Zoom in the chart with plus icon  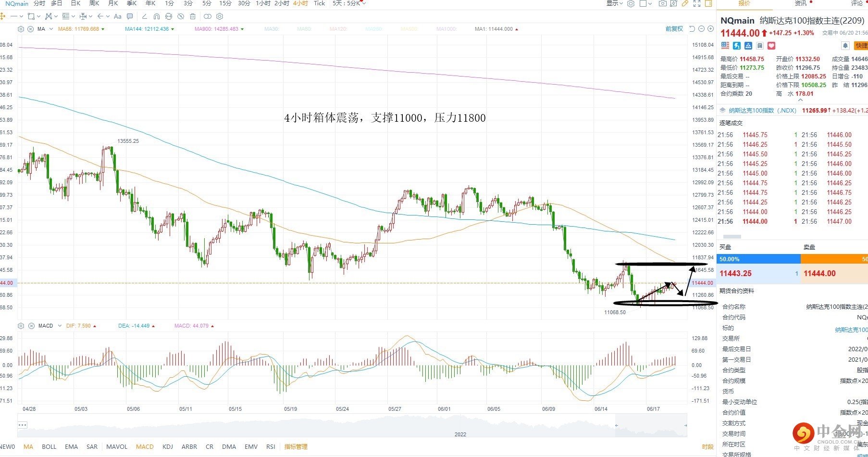pyautogui.click(x=710, y=29)
